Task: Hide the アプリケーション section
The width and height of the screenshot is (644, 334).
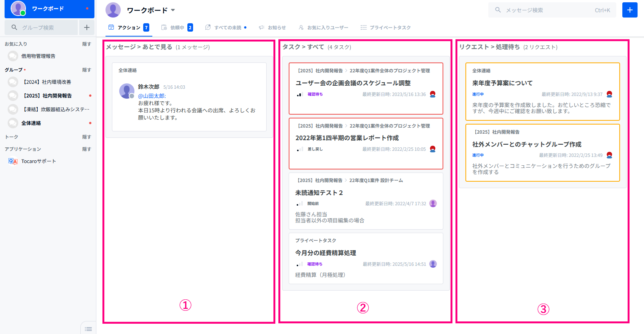Action: 86,149
